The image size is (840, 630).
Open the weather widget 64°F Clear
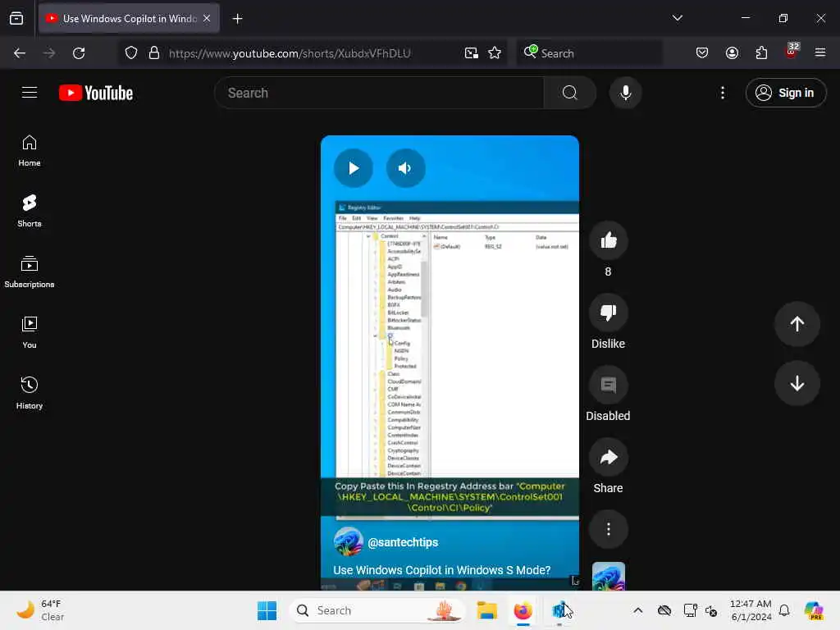click(x=41, y=610)
